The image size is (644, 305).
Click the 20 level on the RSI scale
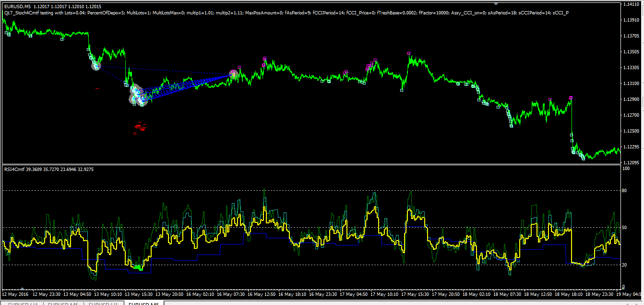click(x=625, y=265)
